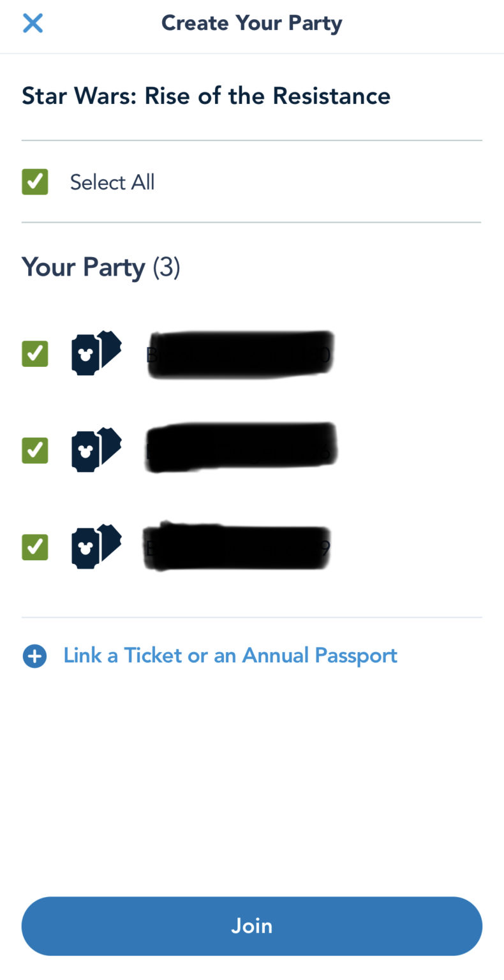Screen dimensions: 504x980
Task: Tap the party count number (3)
Action: pos(167,267)
